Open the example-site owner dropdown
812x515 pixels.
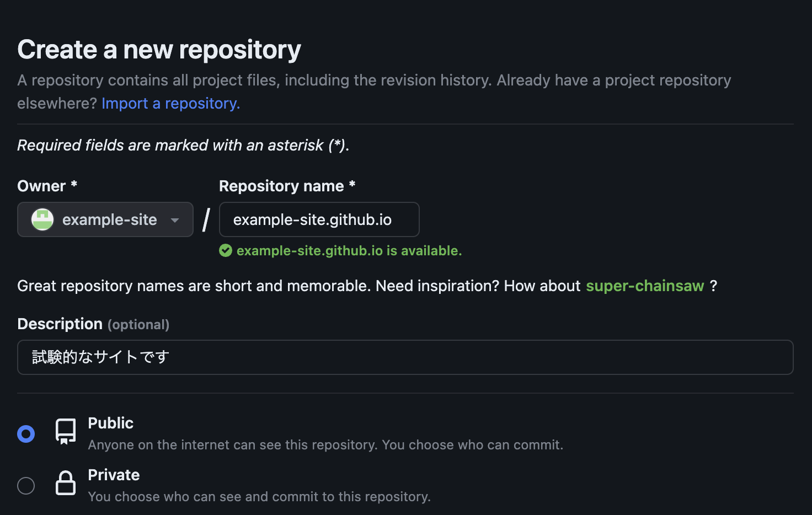pos(105,219)
